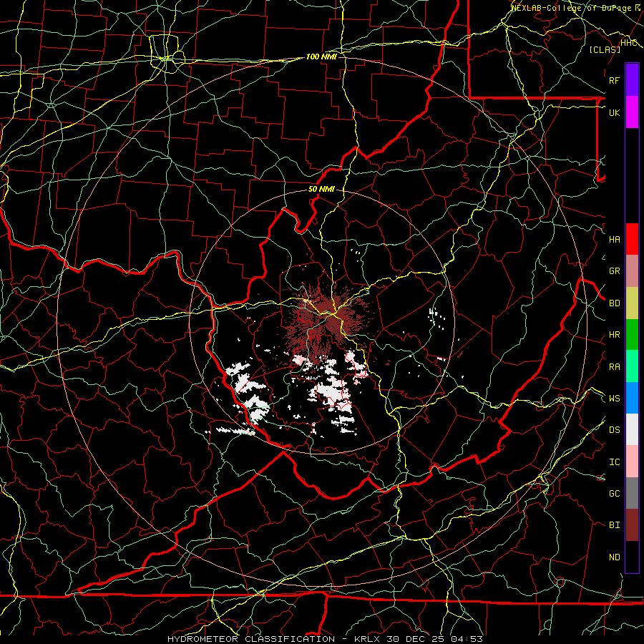This screenshot has width=644, height=644.
Task: Pick the green HR legend swatch
Action: coord(632,335)
